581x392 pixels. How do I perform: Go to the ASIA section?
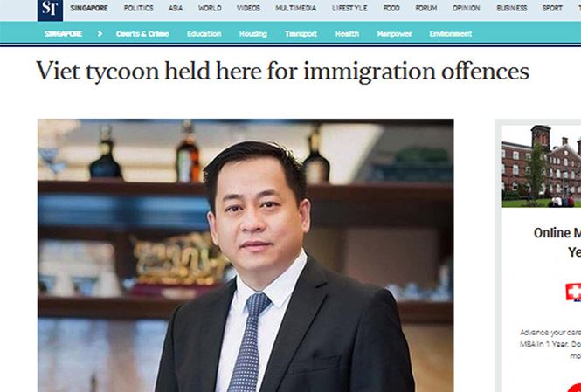click(x=176, y=8)
